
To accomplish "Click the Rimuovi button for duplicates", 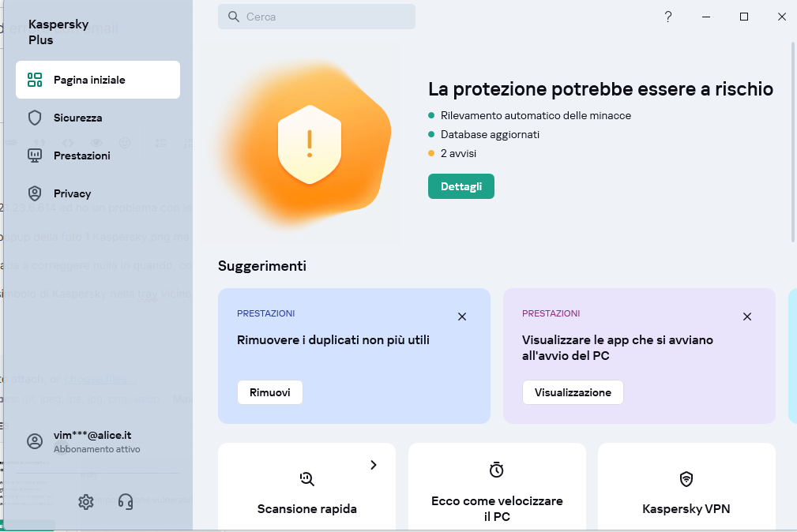I will [x=269, y=392].
